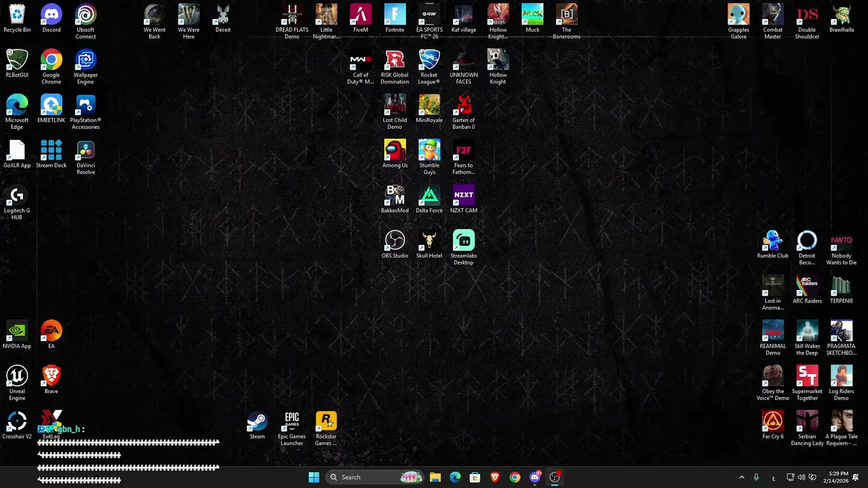Launch DREAD FLATS Demo shortcut

point(292,22)
